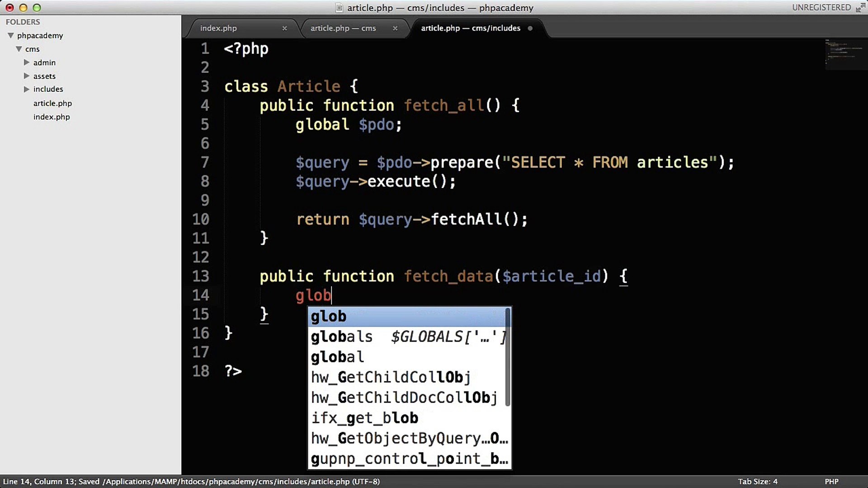Close the article.php — cms tab
Screen dimensions: 868x488
(x=395, y=28)
